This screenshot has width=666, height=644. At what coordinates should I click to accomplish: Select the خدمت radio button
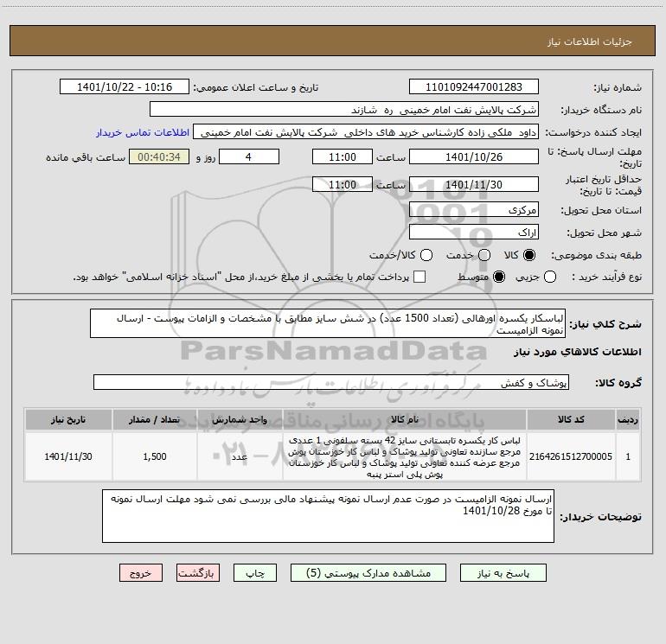(x=484, y=255)
